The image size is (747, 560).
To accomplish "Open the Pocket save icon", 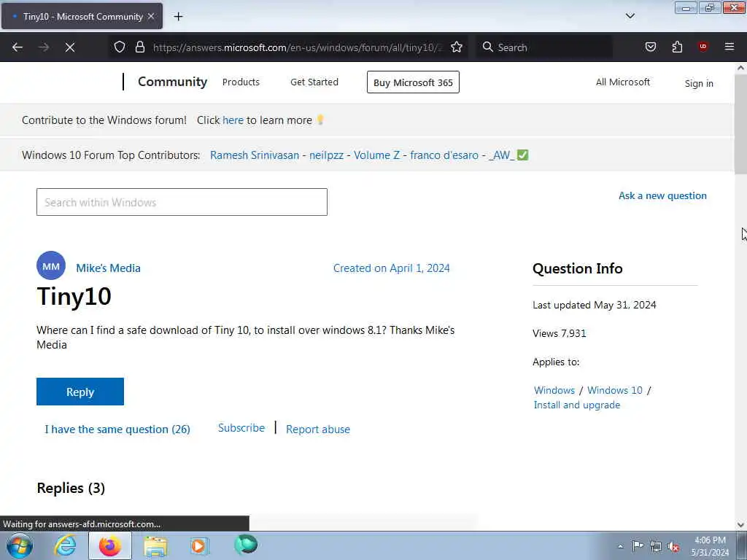I will point(651,47).
